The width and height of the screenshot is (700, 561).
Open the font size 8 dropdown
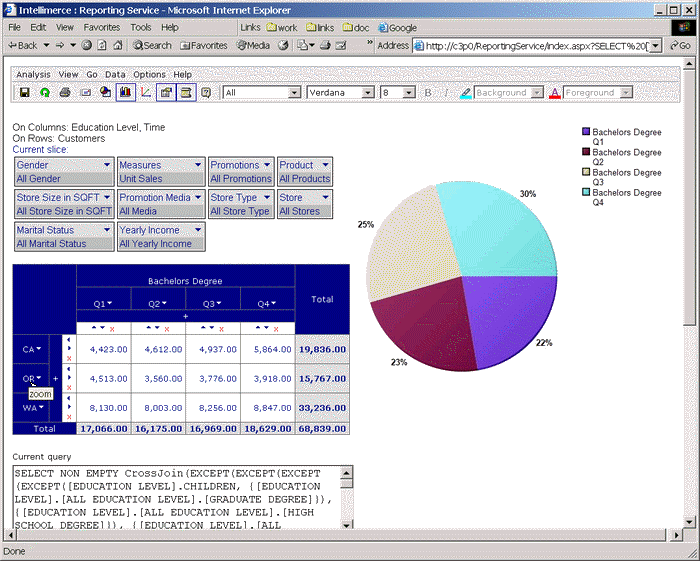point(408,93)
